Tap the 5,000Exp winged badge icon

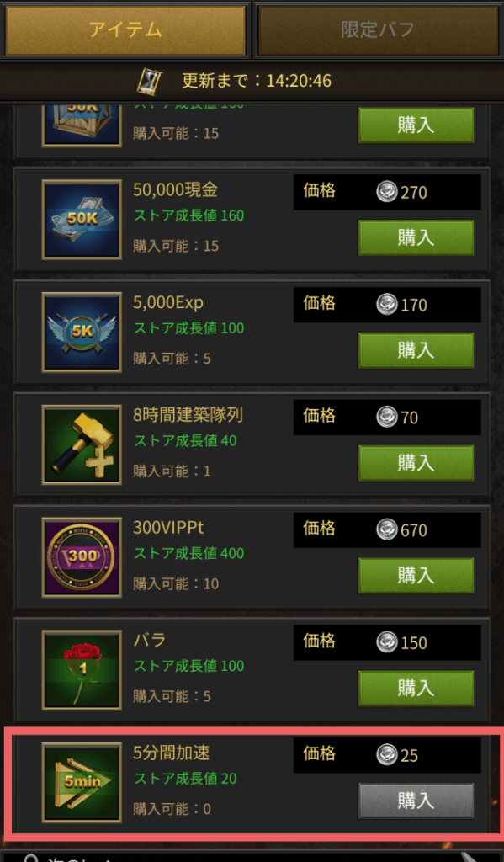pyautogui.click(x=82, y=332)
